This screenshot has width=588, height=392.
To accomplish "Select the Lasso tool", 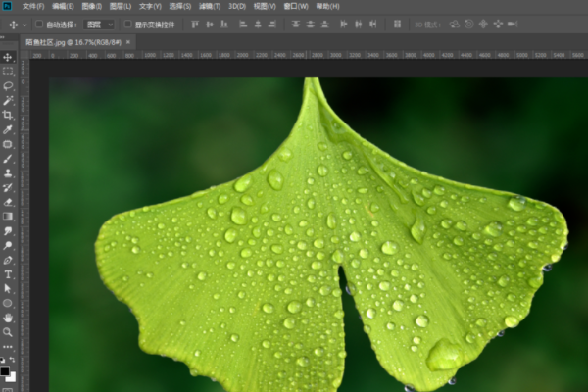I will [x=8, y=86].
